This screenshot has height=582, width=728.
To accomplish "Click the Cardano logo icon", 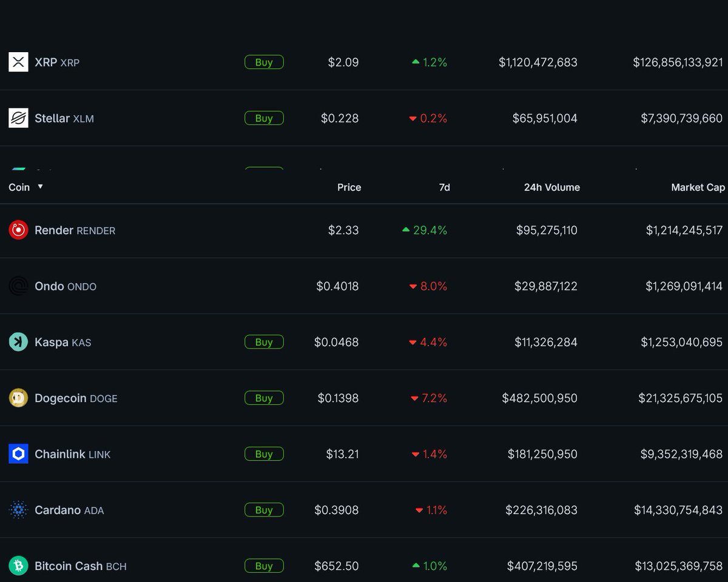I will (x=18, y=510).
